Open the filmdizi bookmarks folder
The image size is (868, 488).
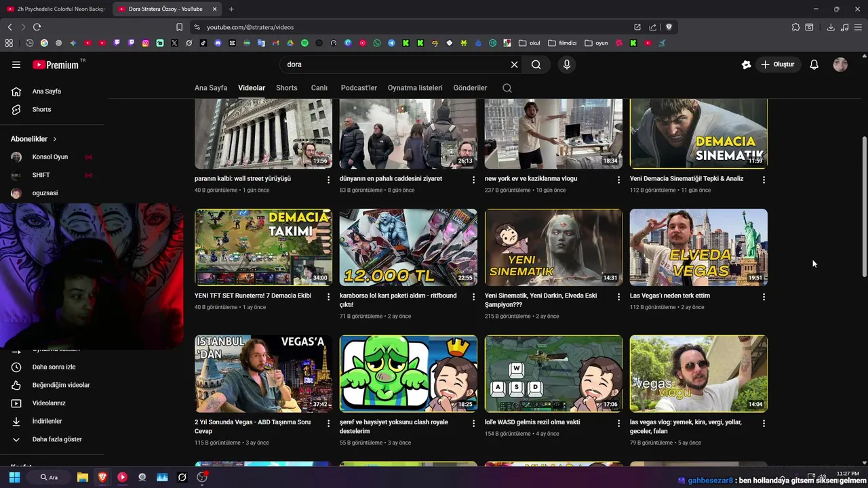pyautogui.click(x=562, y=43)
